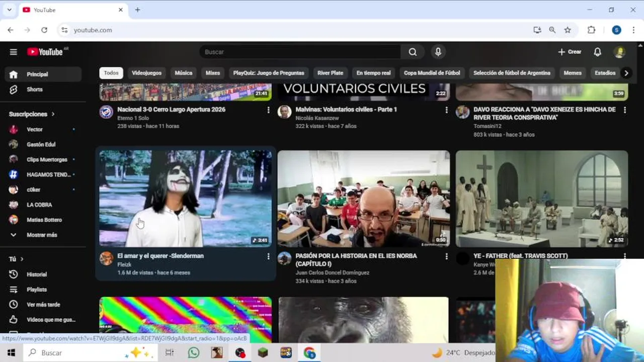Bookmark this page with the star icon

tap(568, 30)
